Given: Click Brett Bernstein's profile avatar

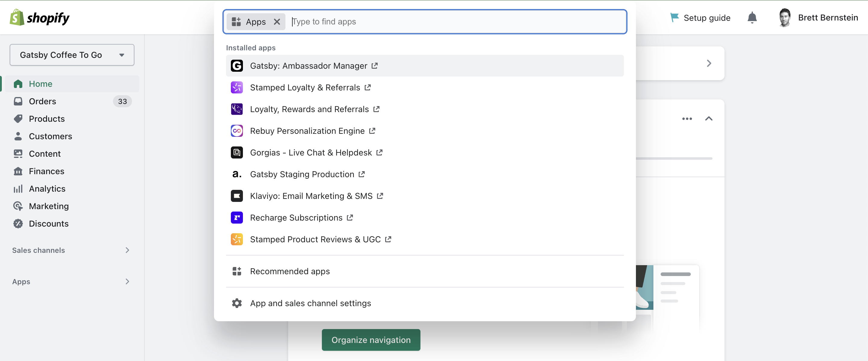Looking at the screenshot, I should [785, 17].
